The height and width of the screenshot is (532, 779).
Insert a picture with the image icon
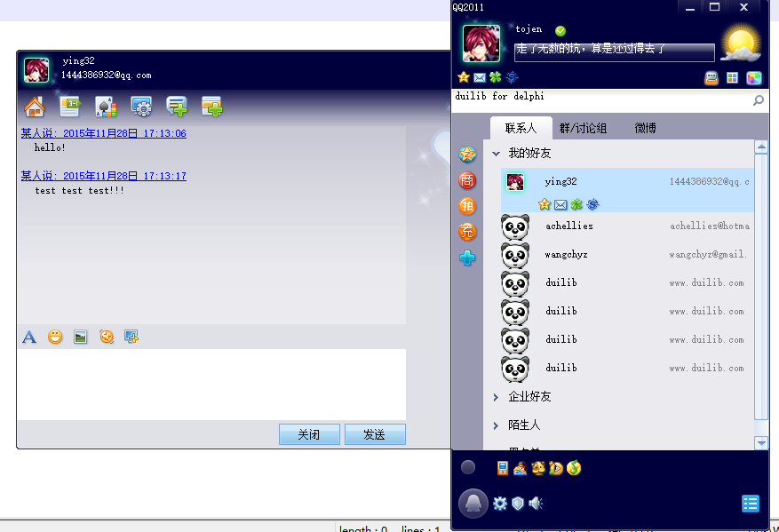click(x=81, y=337)
